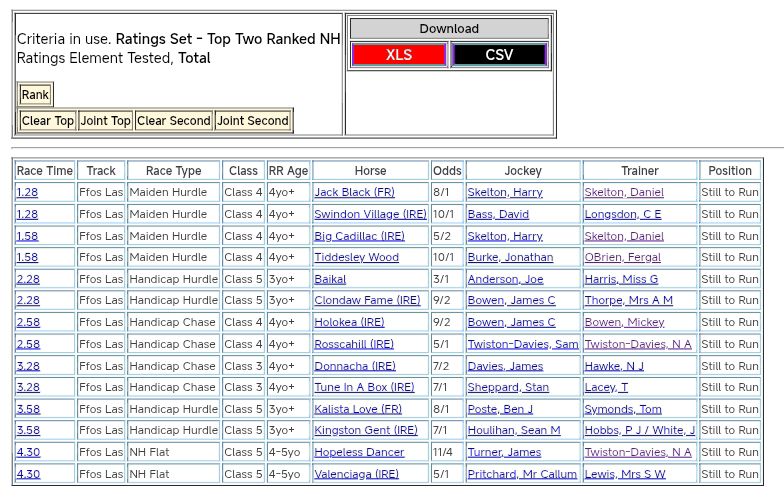Viewport: 784px width, 498px height.
Task: Click horse link Hopeless Dancer
Action: 359,452
